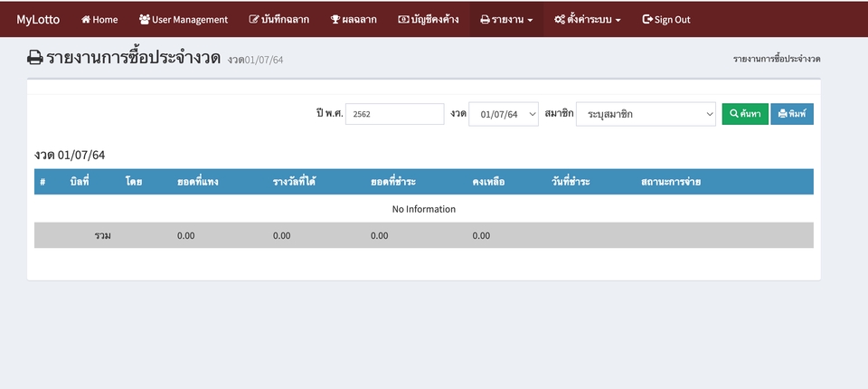This screenshot has width=868, height=389.
Task: Click the 0.00 total under รางวัลที่ได้
Action: [282, 235]
